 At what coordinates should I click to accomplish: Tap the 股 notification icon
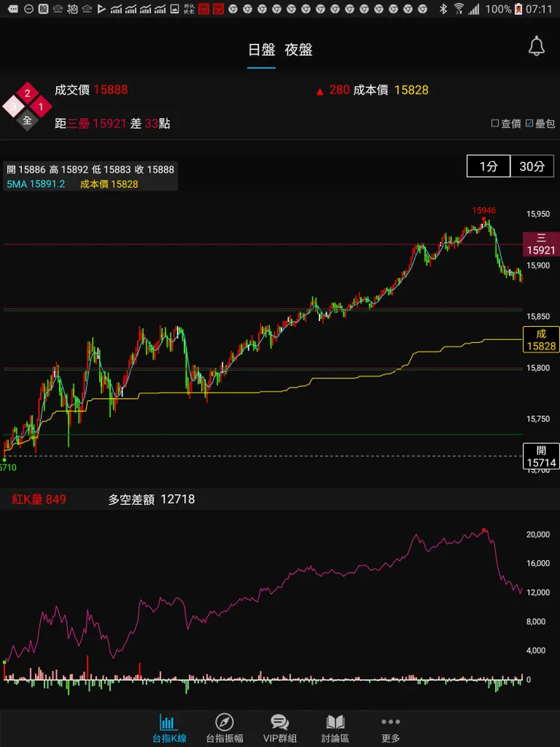pyautogui.click(x=43, y=8)
